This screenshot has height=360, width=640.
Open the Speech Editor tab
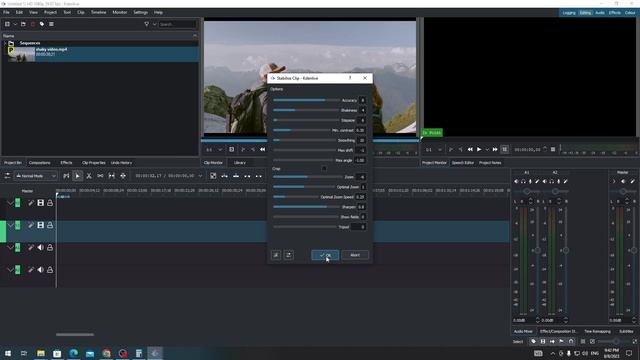[462, 162]
